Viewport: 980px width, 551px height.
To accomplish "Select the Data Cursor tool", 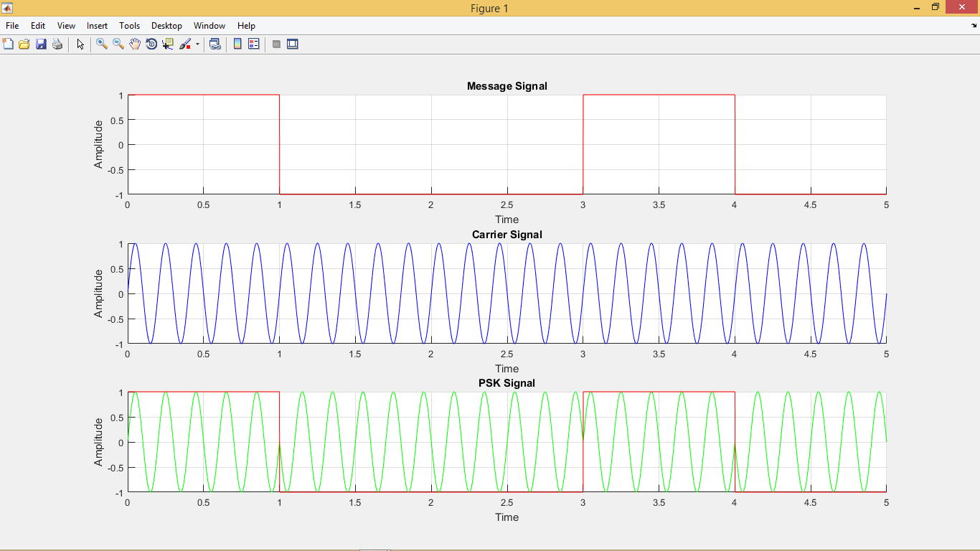I will 167,44.
